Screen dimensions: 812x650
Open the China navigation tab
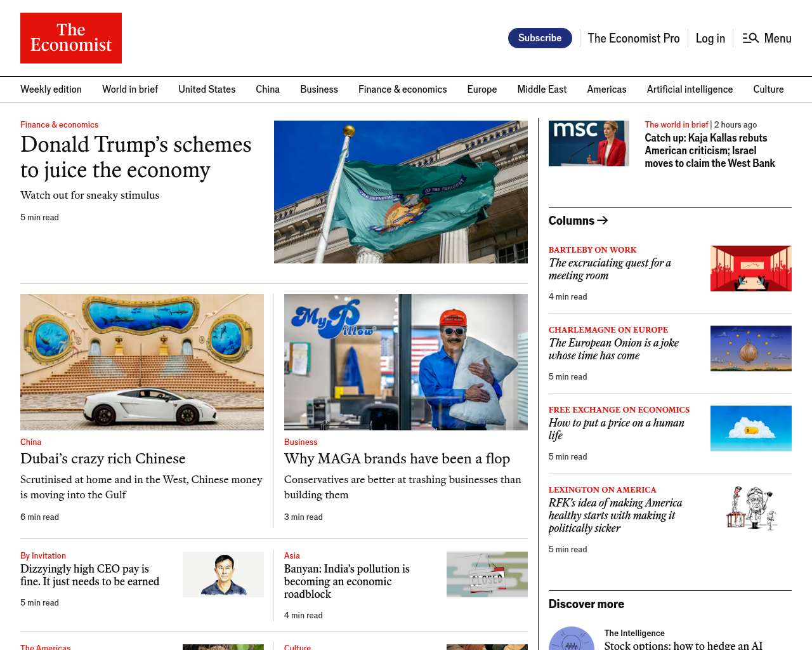[x=268, y=90]
